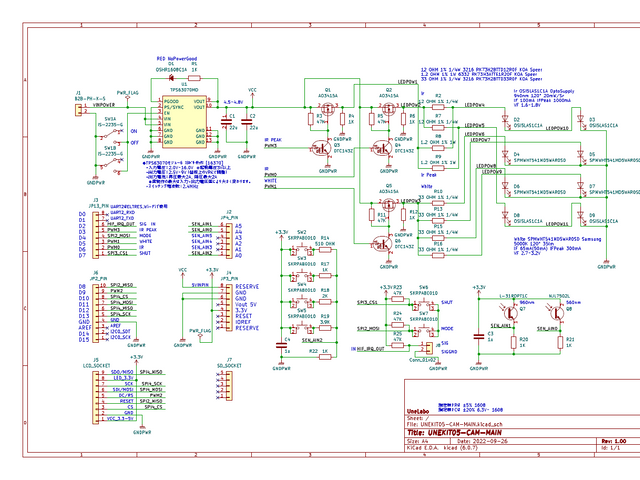
Task: Select the SW1A power slide switch symbol
Action: tap(109, 134)
